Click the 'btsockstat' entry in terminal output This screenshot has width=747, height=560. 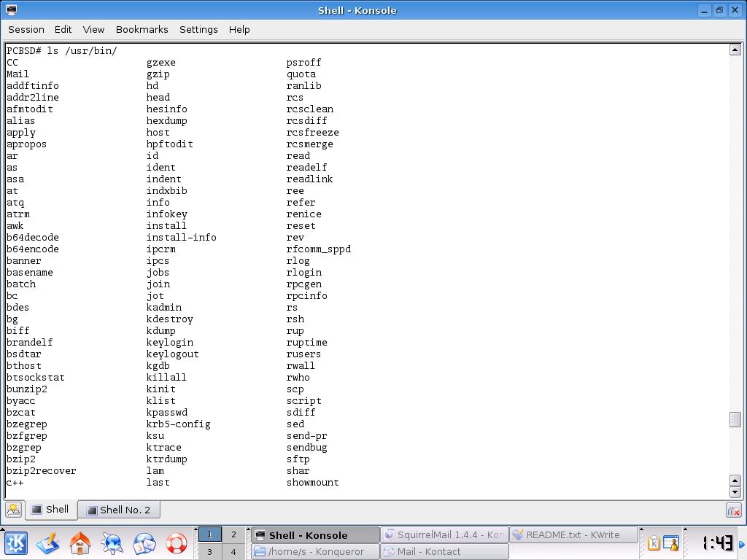(x=36, y=377)
